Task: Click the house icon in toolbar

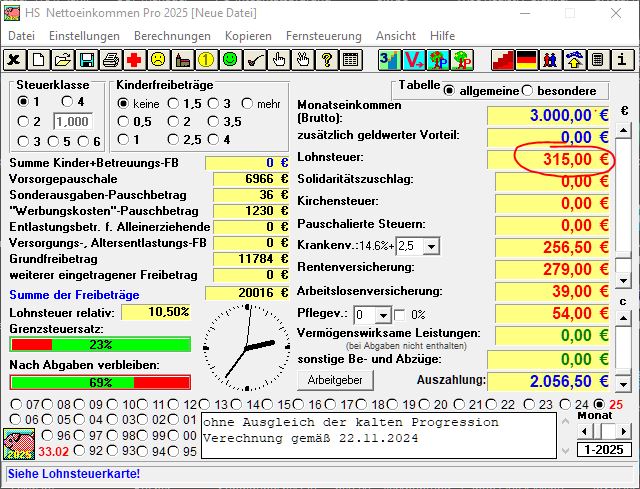Action: tap(182, 60)
